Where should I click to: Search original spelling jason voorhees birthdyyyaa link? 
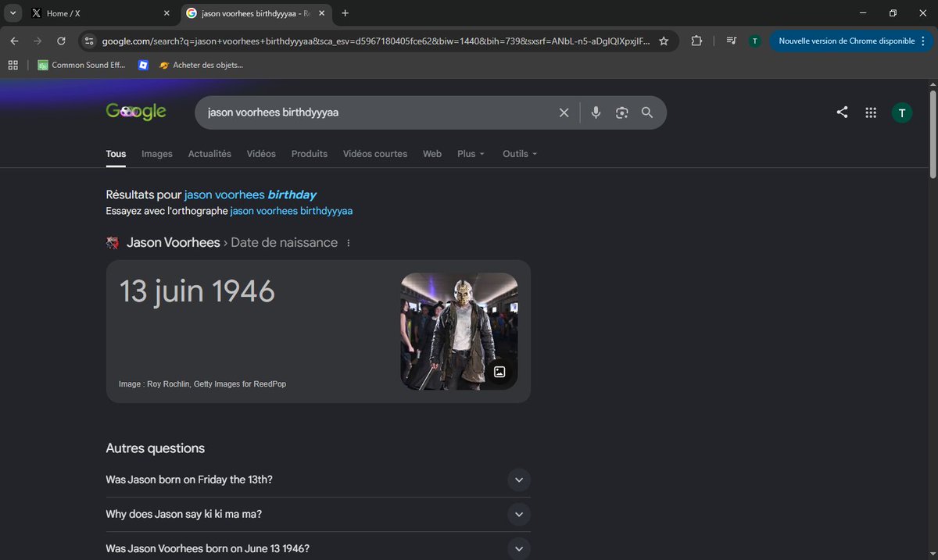(292, 211)
